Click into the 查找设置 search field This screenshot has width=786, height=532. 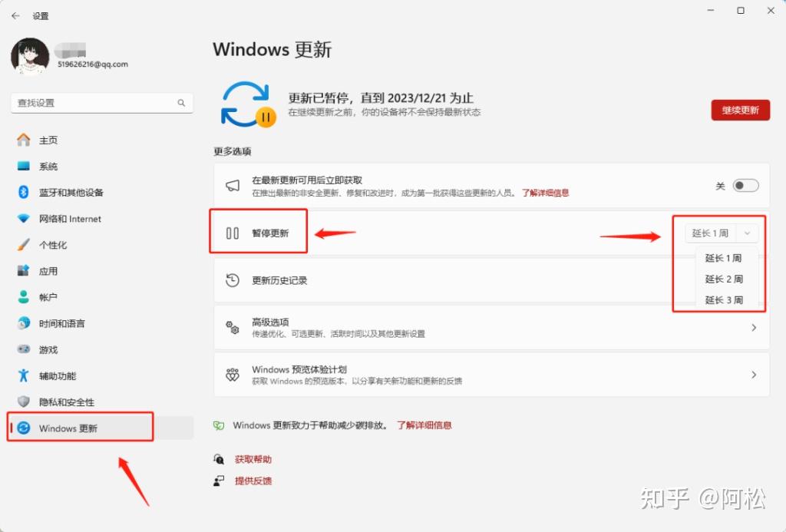[x=102, y=103]
